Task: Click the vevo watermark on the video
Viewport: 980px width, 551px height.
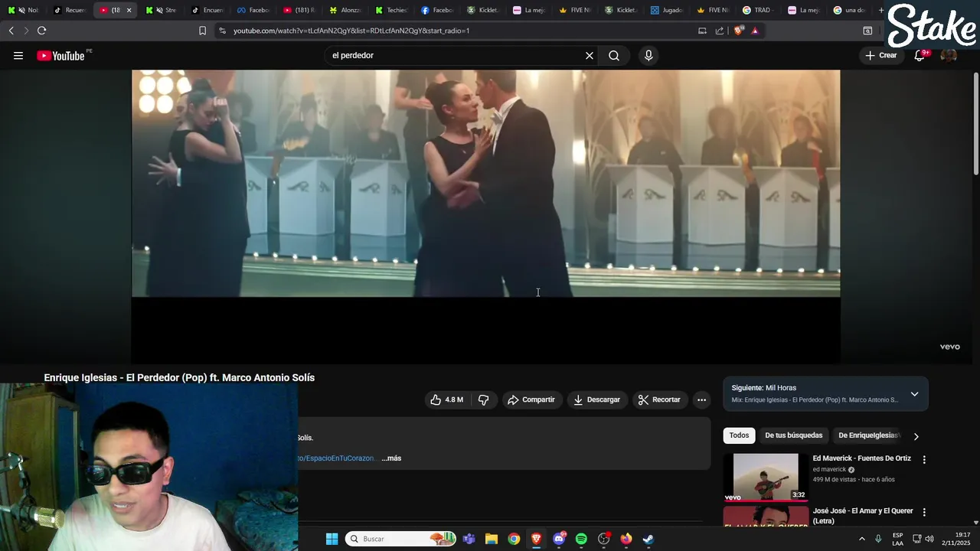Action: pos(949,347)
